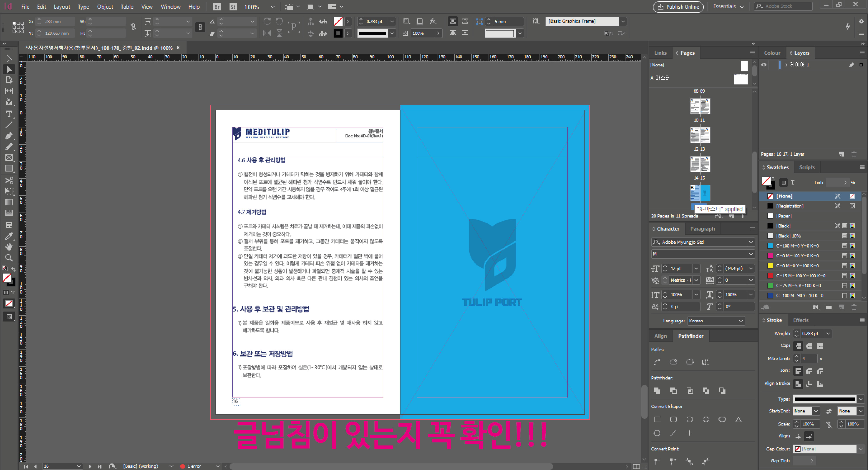Switch to the Paragraph tab
This screenshot has height=470, width=868.
pyautogui.click(x=702, y=229)
